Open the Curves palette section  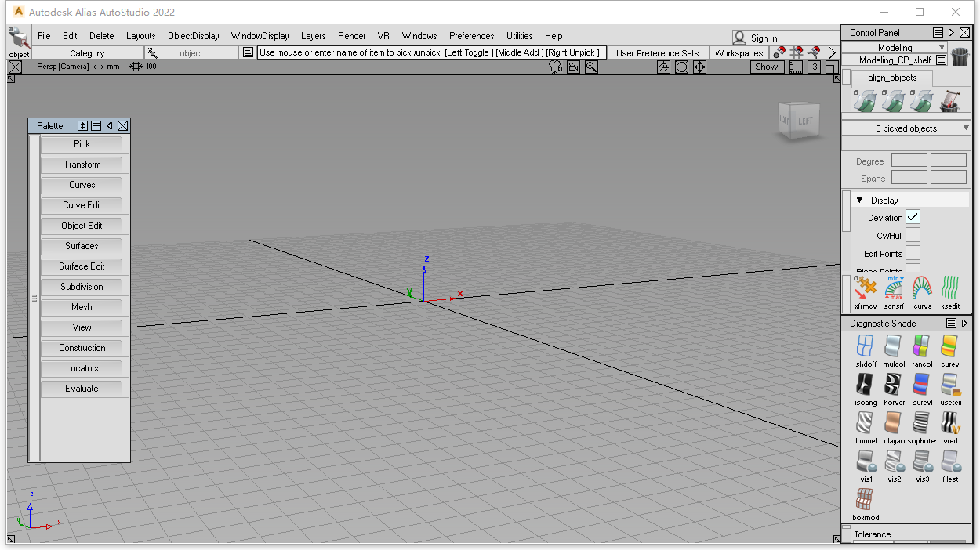point(82,185)
